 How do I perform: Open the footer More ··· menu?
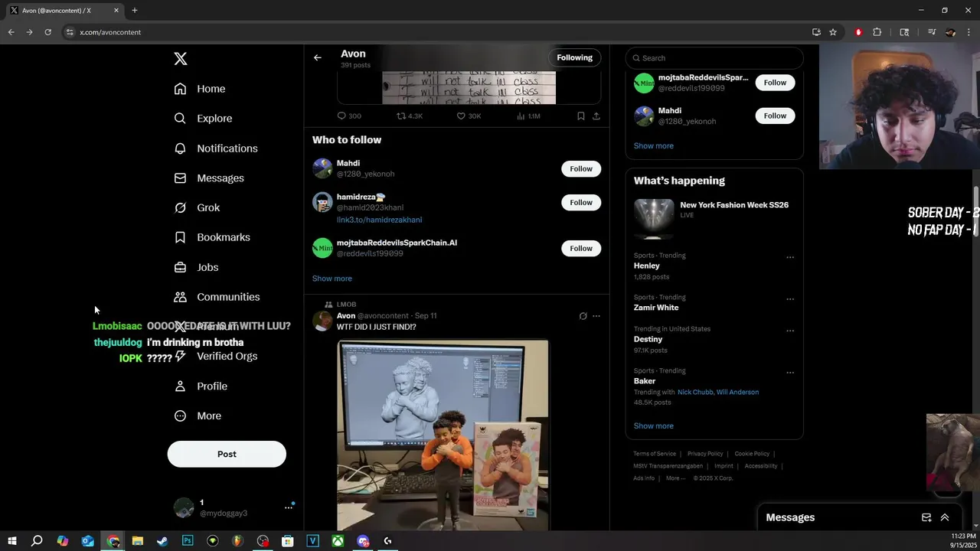tap(675, 478)
